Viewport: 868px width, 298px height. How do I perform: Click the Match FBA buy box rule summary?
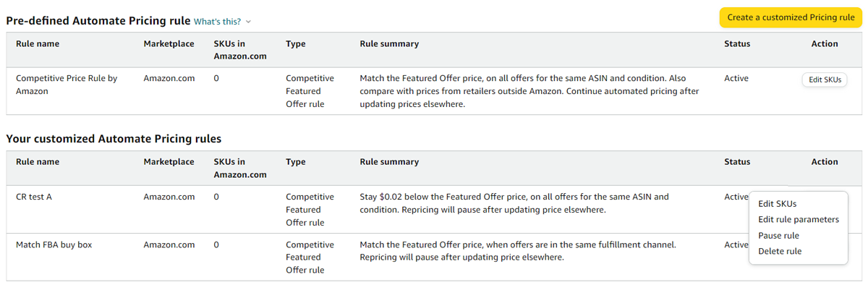coord(517,251)
